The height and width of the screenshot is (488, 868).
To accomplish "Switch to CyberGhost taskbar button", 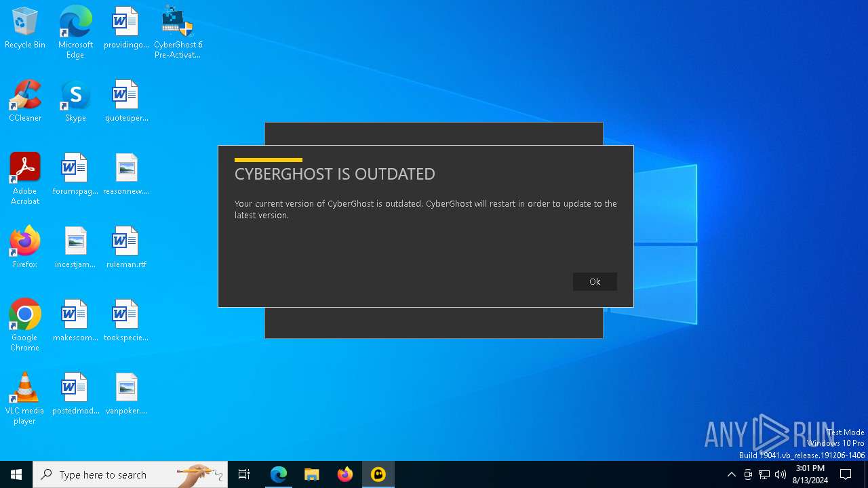I will pos(378,474).
